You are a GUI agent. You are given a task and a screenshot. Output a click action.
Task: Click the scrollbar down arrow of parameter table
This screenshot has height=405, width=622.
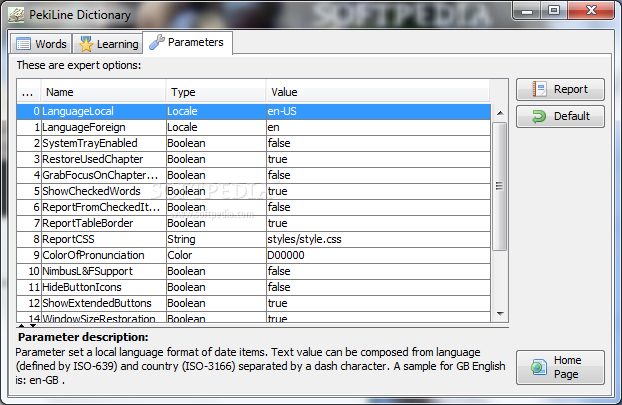(500, 314)
